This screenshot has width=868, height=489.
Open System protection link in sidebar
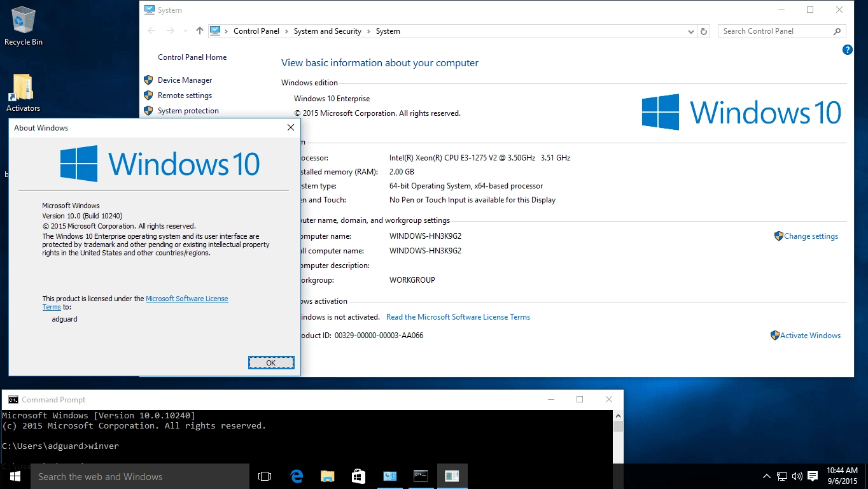click(188, 111)
